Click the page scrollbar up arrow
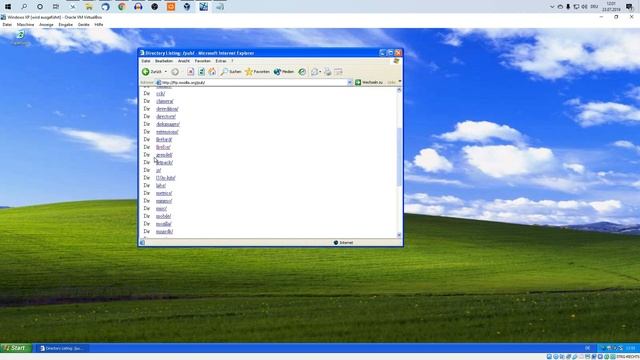This screenshot has width=640, height=360. click(399, 90)
